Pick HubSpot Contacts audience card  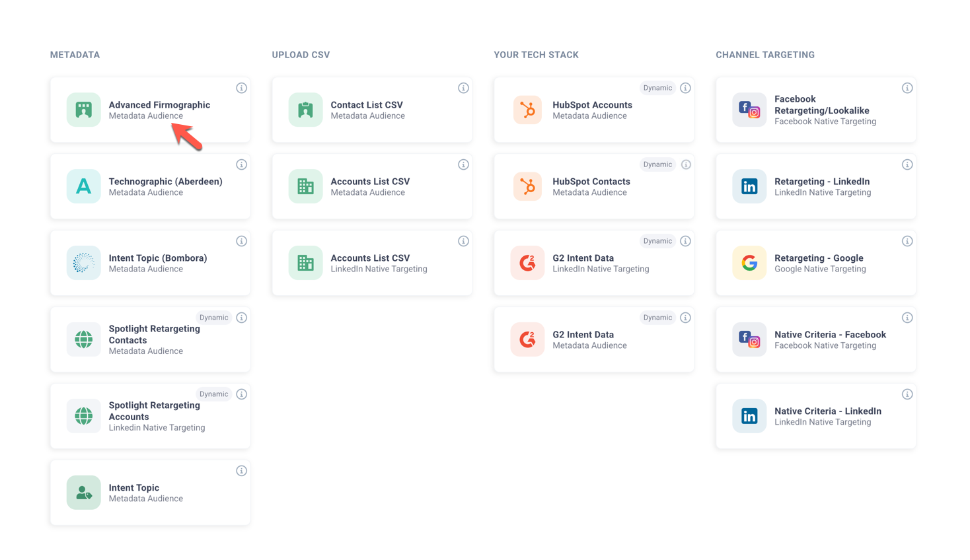coord(593,187)
